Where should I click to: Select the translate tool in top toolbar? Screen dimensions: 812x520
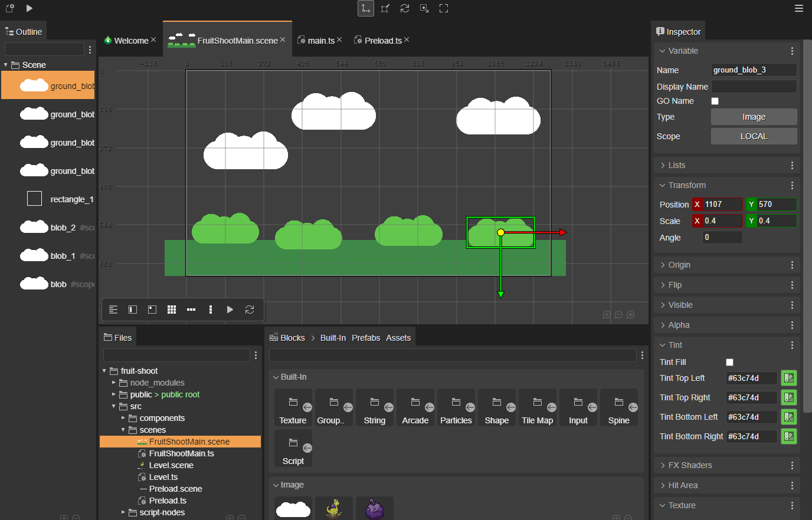[x=366, y=8]
